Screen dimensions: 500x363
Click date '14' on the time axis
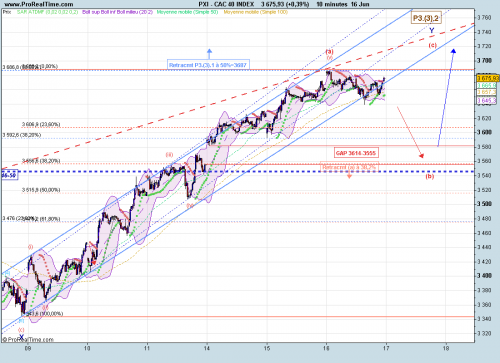pyautogui.click(x=207, y=348)
